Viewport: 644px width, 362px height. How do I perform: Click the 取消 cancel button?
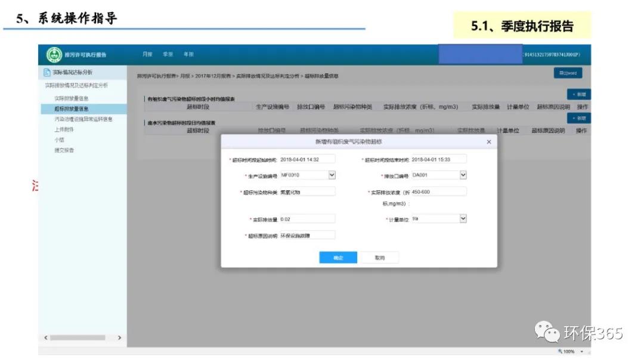click(x=380, y=258)
